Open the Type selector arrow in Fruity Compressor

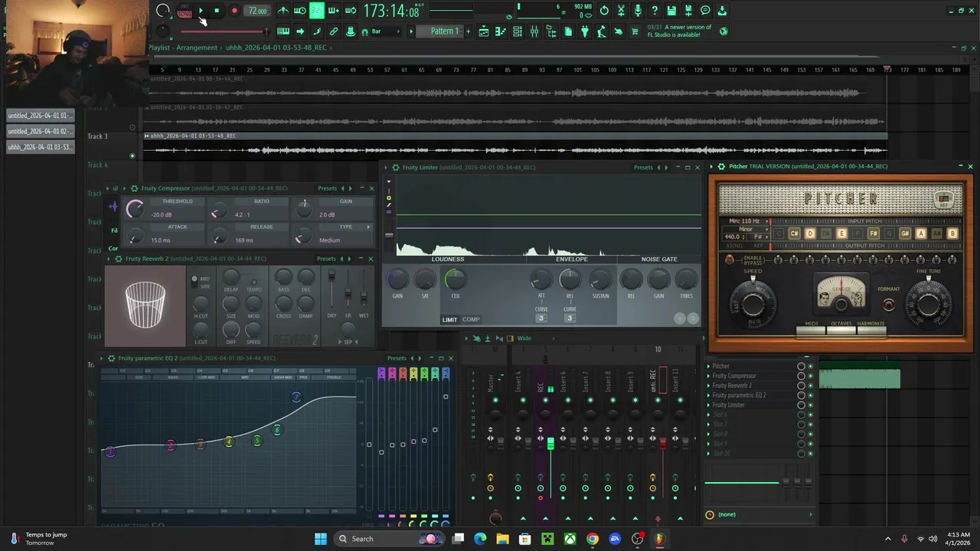click(x=368, y=227)
